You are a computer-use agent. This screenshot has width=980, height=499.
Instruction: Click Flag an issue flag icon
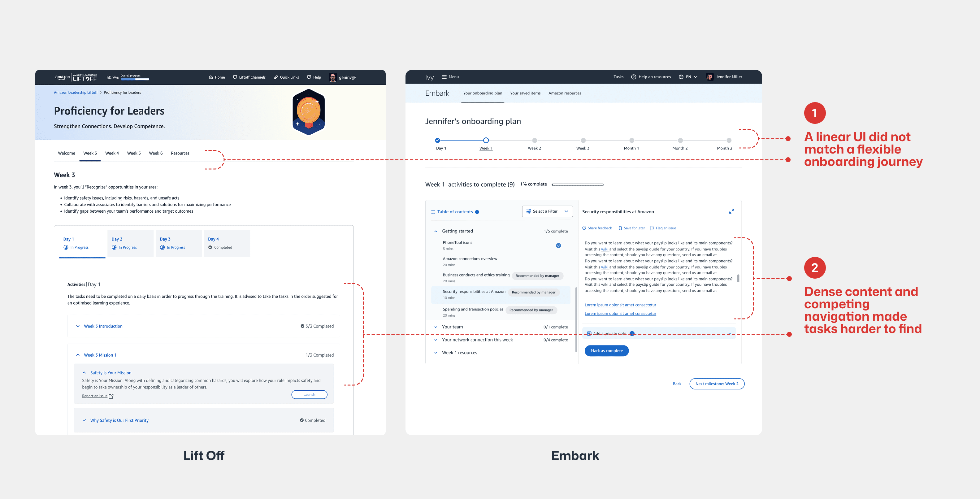coord(652,228)
